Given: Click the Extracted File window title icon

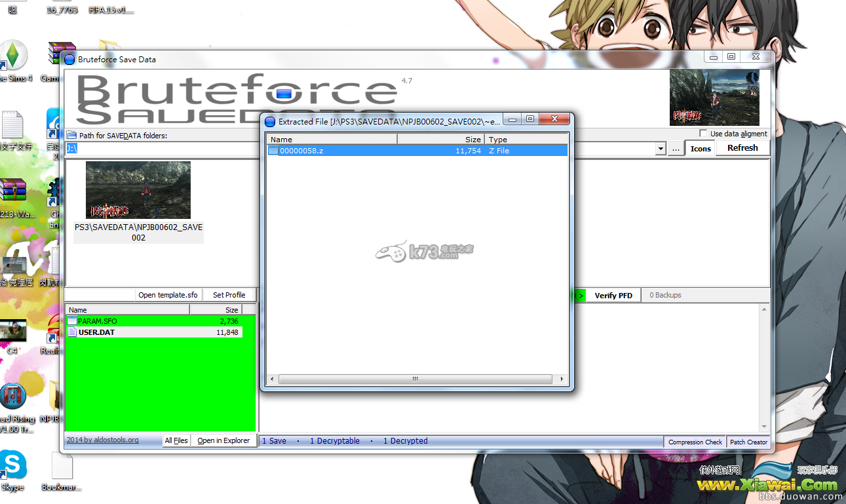Looking at the screenshot, I should [x=270, y=121].
